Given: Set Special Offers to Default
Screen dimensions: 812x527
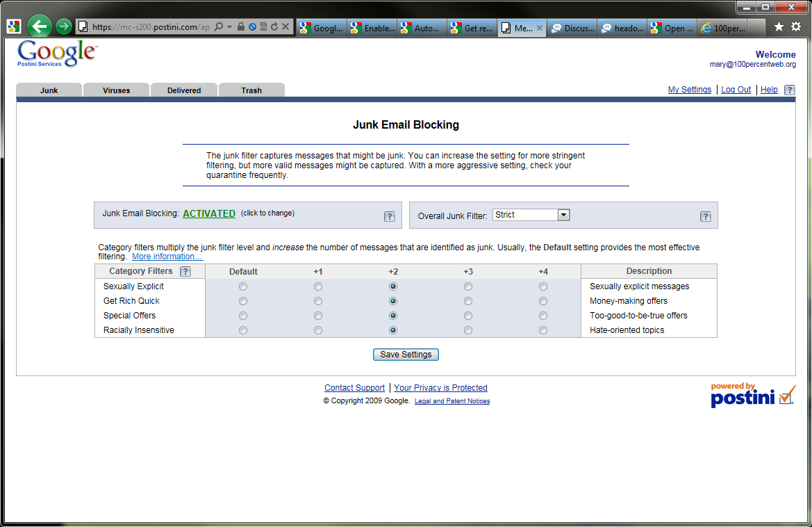Looking at the screenshot, I should [x=243, y=316].
